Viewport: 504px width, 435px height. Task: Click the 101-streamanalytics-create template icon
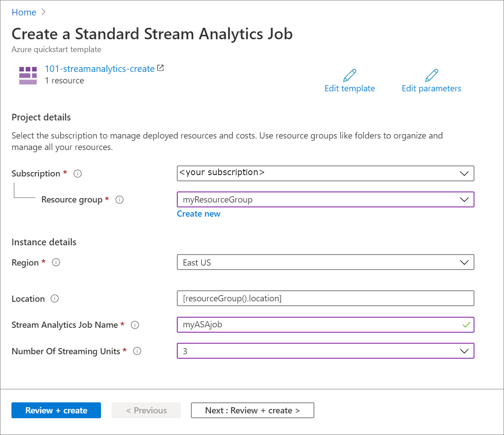(28, 75)
